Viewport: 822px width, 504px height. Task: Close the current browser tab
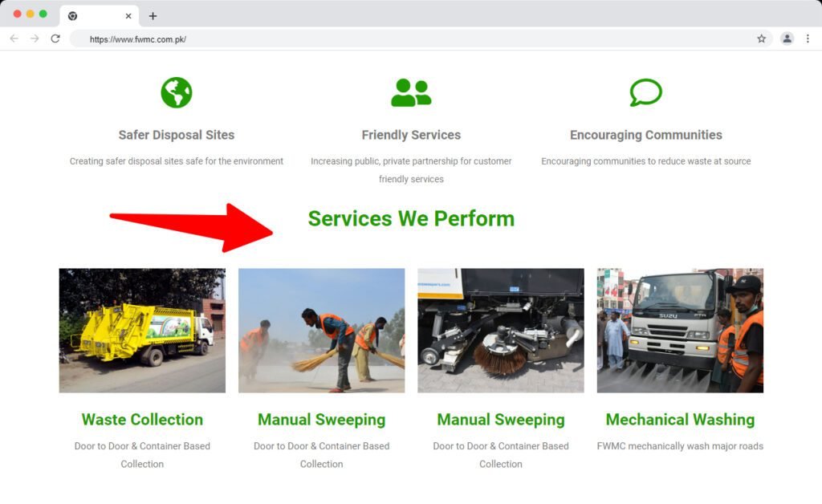128,16
